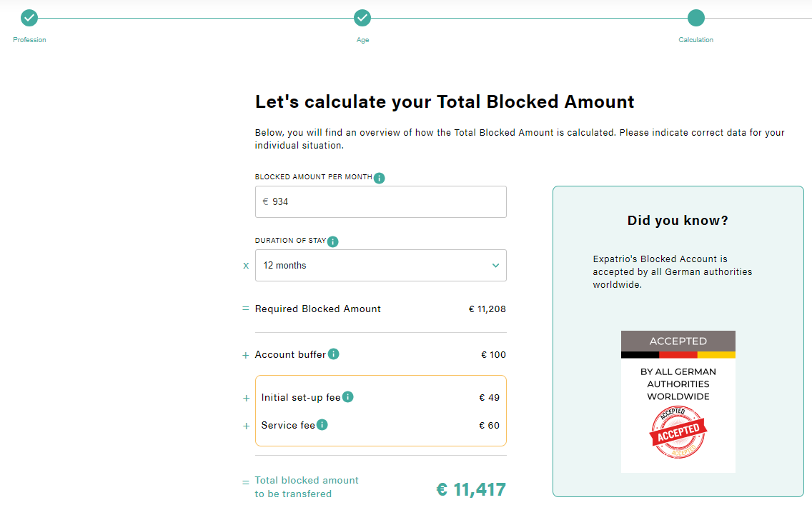Open the Duration of Stay info icon
The image size is (812, 510).
(x=332, y=241)
